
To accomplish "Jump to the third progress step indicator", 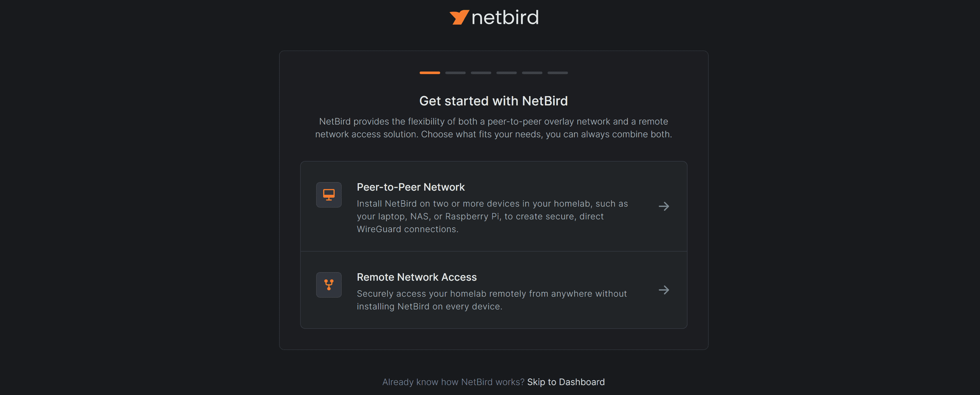I will coord(481,72).
